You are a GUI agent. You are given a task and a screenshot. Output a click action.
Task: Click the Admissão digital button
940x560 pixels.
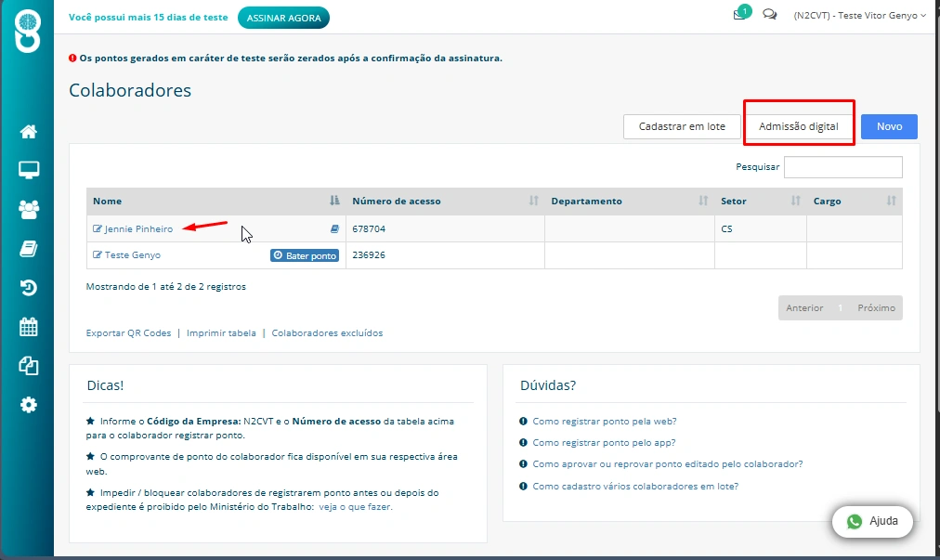799,126
